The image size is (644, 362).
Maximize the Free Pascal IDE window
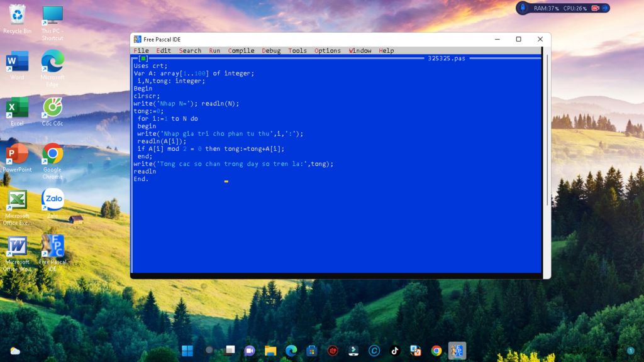(519, 40)
